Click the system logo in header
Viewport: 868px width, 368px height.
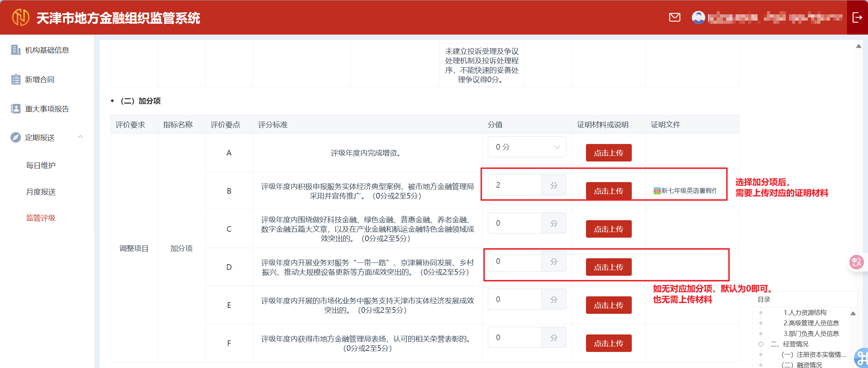(21, 17)
